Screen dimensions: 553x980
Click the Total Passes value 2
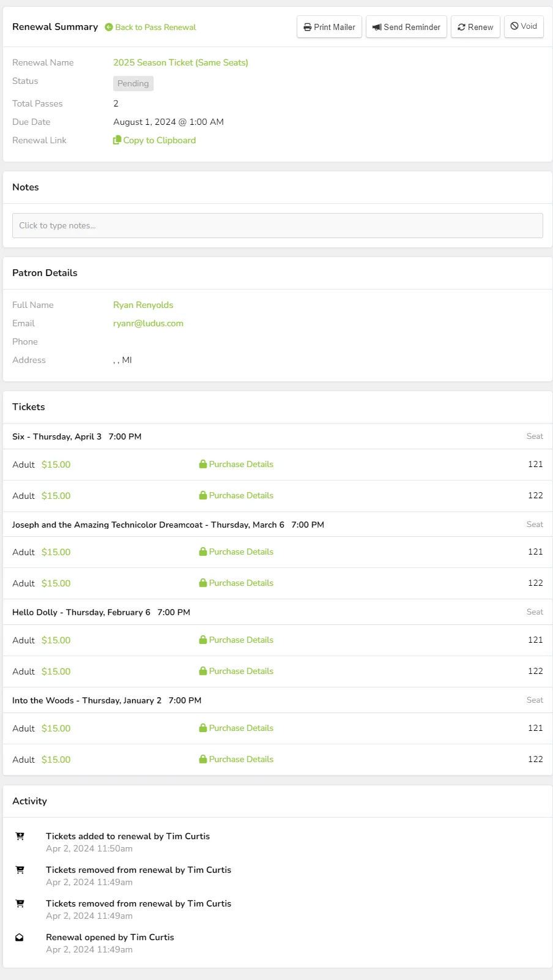click(116, 103)
